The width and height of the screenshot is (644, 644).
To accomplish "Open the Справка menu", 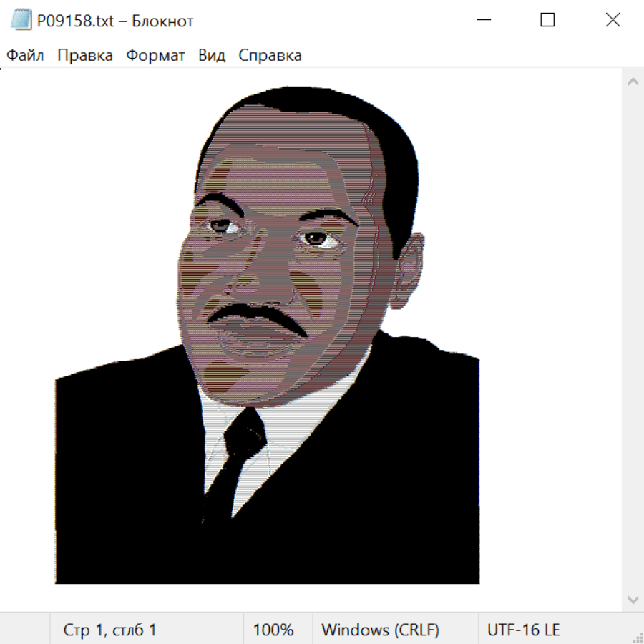I will (270, 56).
